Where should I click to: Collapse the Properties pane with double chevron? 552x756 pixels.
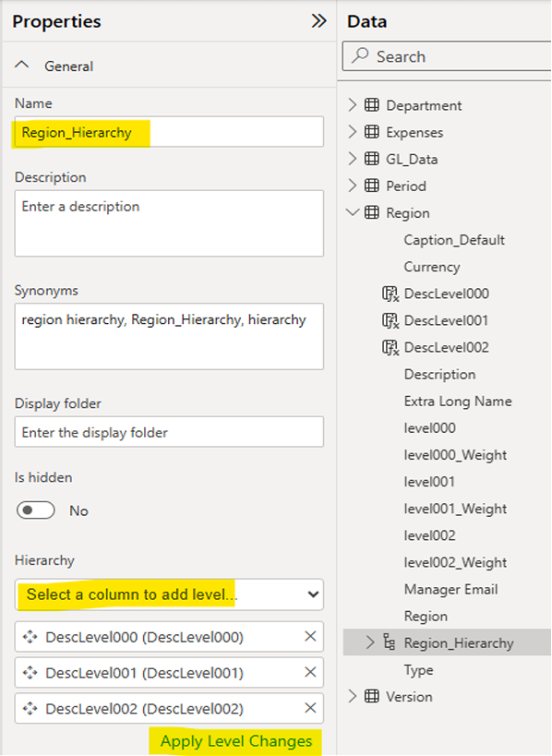tap(318, 21)
